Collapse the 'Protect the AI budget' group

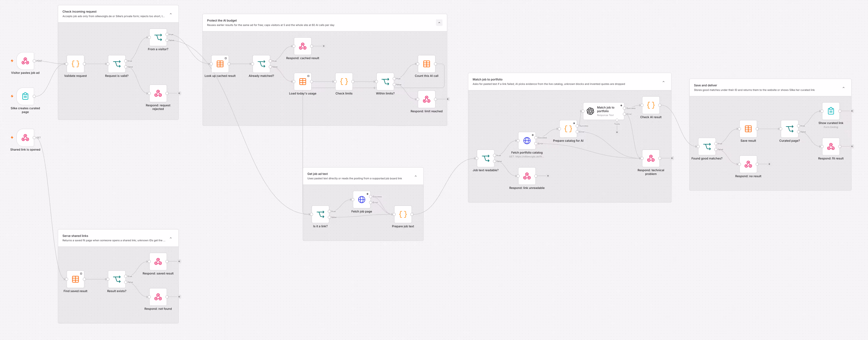[x=439, y=23]
